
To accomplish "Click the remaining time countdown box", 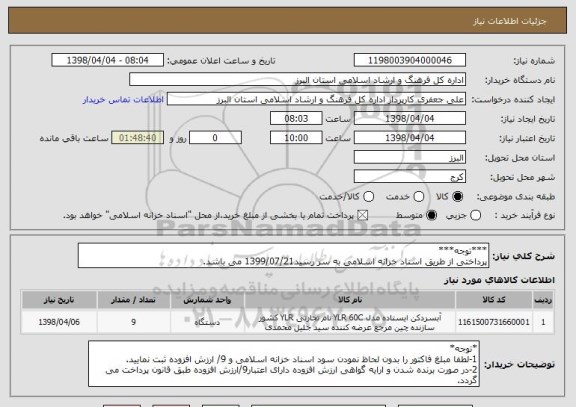I will (x=138, y=138).
